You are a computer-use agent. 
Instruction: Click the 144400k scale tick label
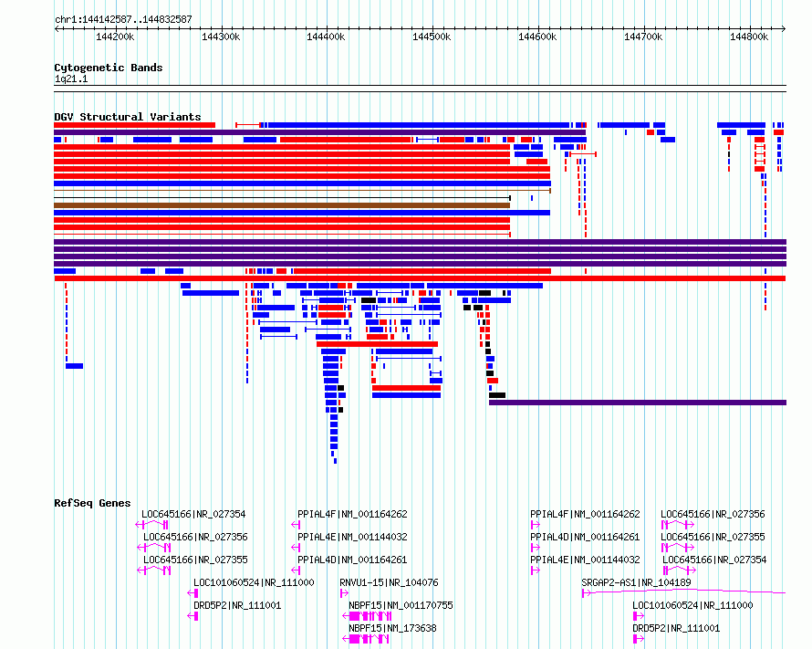(x=326, y=37)
